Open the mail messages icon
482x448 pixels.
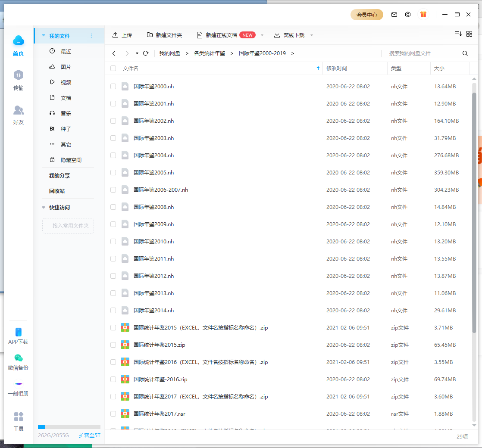(x=394, y=15)
